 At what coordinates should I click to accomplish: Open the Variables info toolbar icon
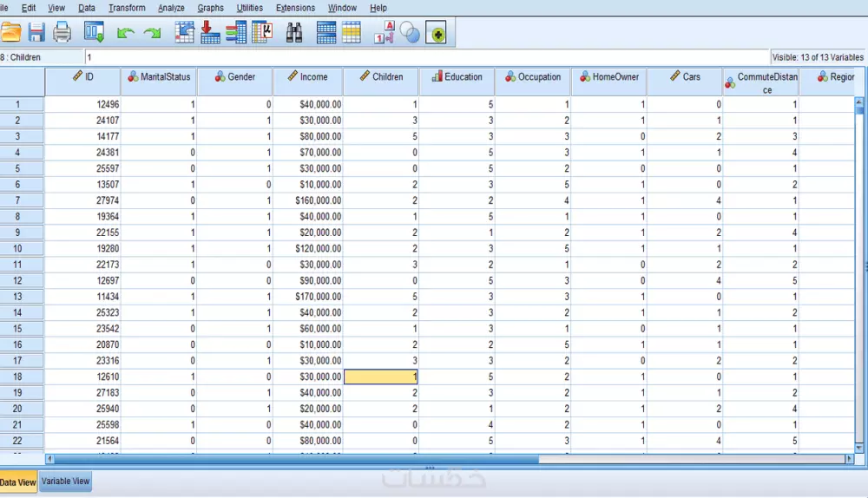point(236,33)
